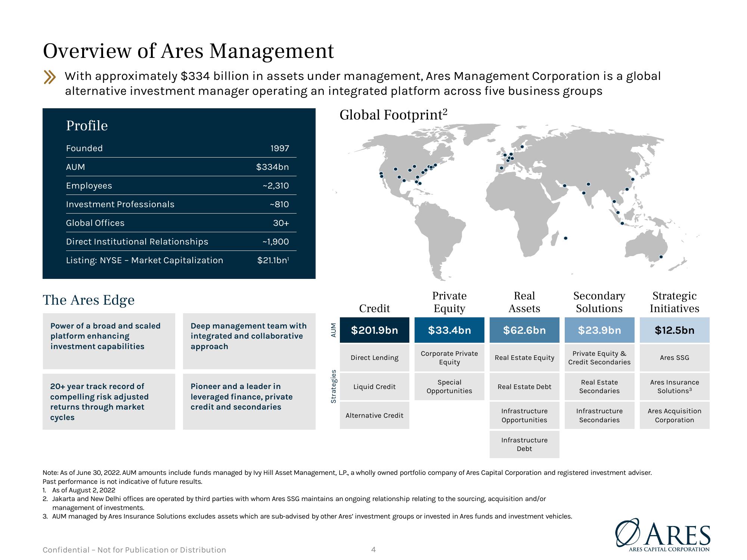Image resolution: width=747 pixels, height=560 pixels.
Task: Click the 'Real Estate Equity' cell
Action: pyautogui.click(x=524, y=358)
